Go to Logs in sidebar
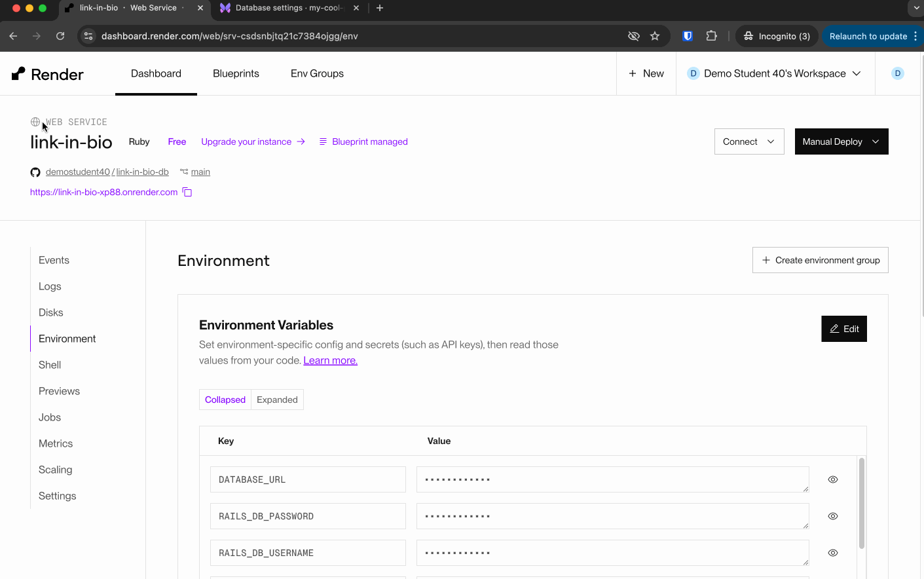This screenshot has height=579, width=924. [x=50, y=286]
